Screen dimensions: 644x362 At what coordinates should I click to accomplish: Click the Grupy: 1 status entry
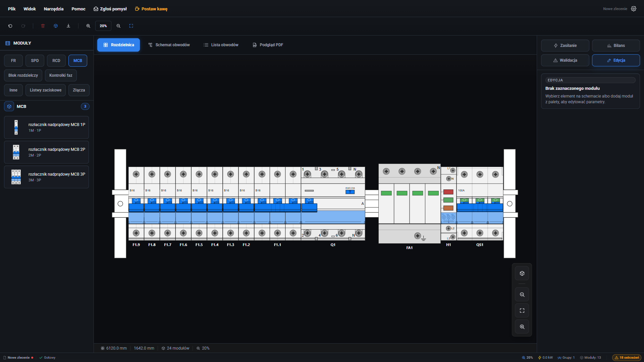click(x=566, y=358)
